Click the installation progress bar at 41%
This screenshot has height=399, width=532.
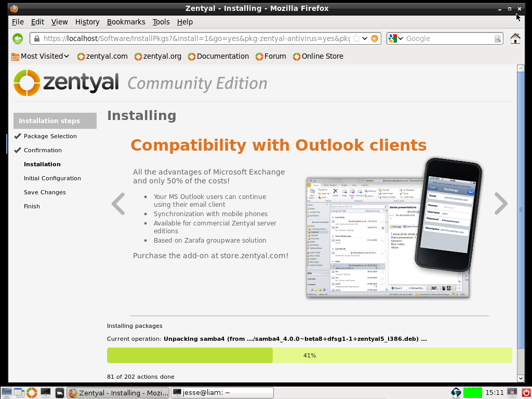click(x=310, y=355)
